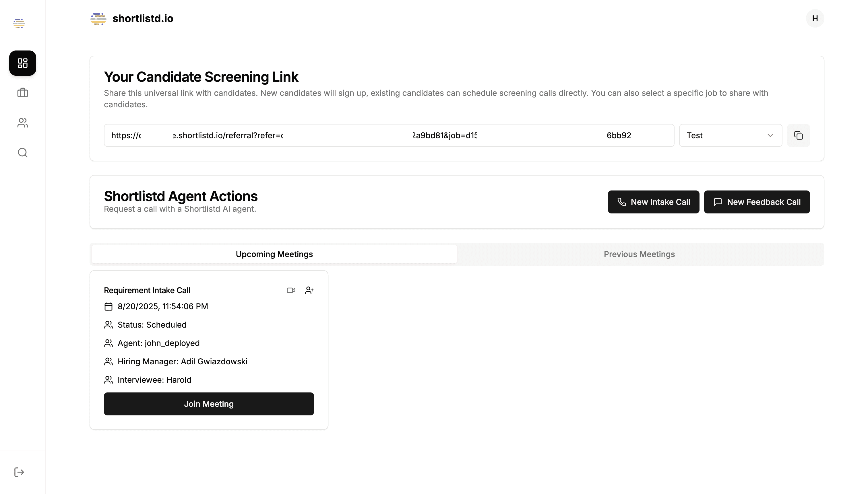Screen dimensions: 868x494
Task: Click the shortlistd logo in the sidebar
Action: coord(19,23)
